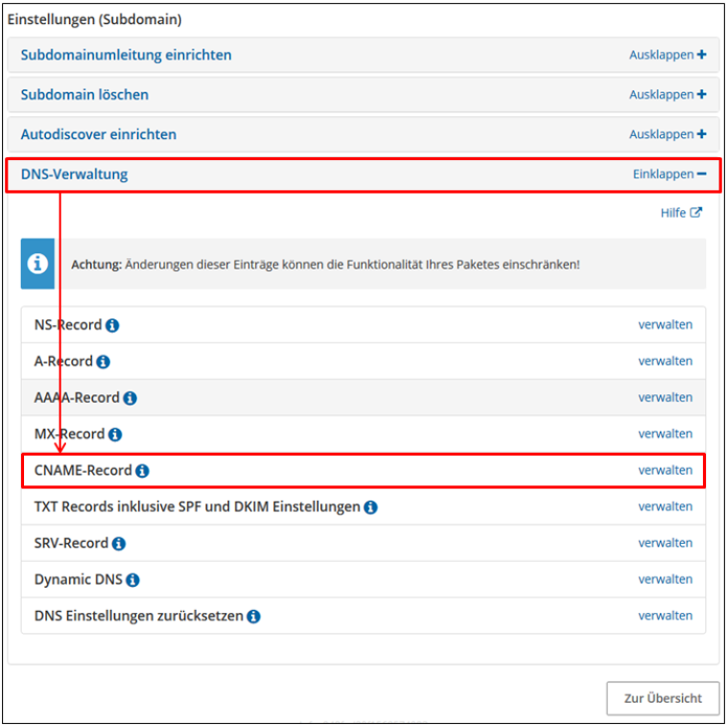Expand the Subdomain löschen section

pyautogui.click(x=668, y=95)
